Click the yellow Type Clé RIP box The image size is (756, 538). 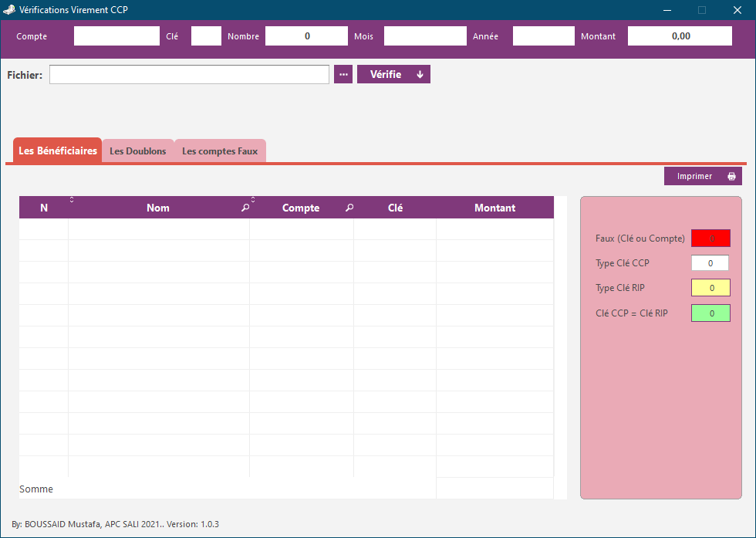pos(710,288)
